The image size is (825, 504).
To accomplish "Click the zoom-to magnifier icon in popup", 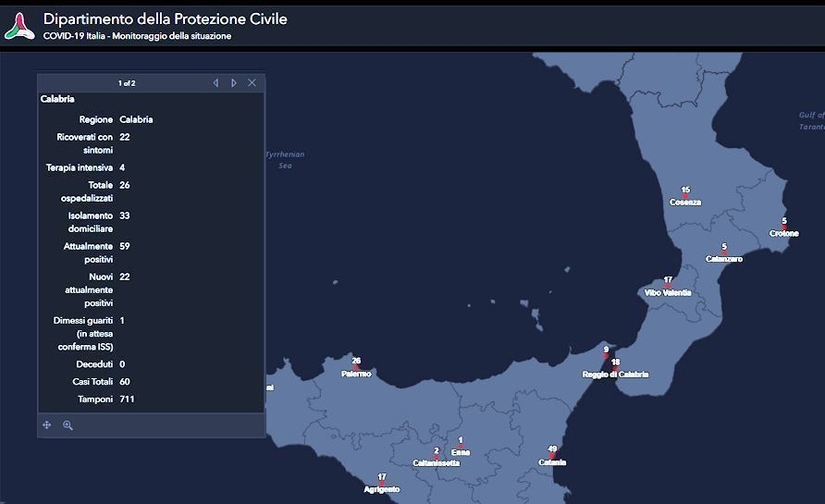I will pos(68,425).
